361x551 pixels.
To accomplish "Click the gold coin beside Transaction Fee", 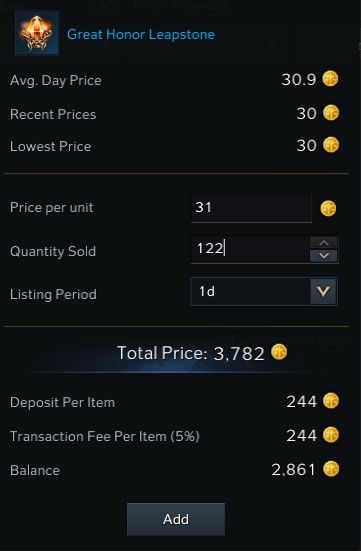I will 331,435.
